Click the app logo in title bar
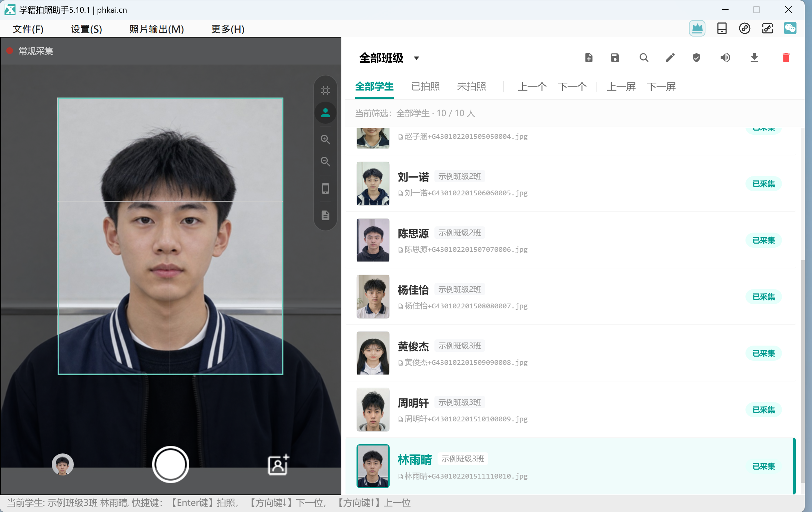This screenshot has height=512, width=812. tap(10, 10)
